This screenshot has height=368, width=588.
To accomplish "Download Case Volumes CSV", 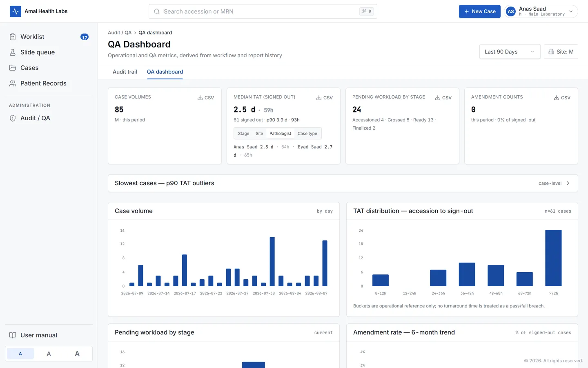I will [206, 98].
